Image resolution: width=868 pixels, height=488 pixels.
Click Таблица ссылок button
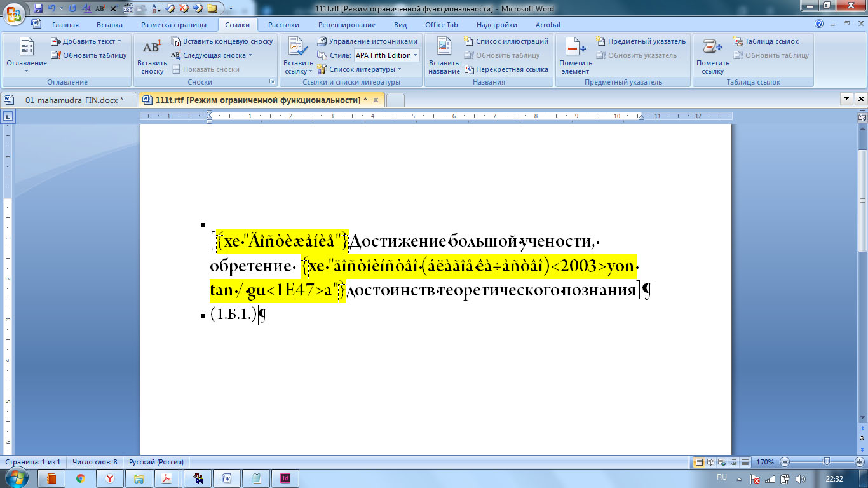[766, 41]
